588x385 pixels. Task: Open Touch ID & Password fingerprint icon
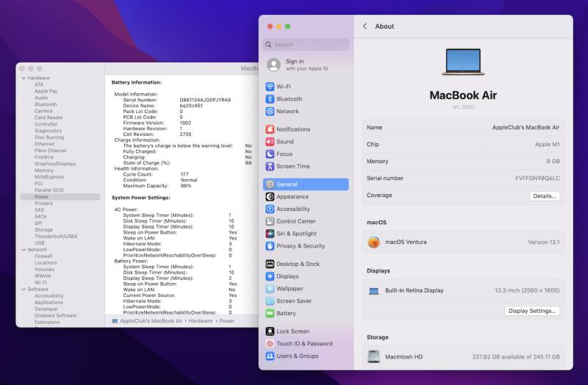270,344
